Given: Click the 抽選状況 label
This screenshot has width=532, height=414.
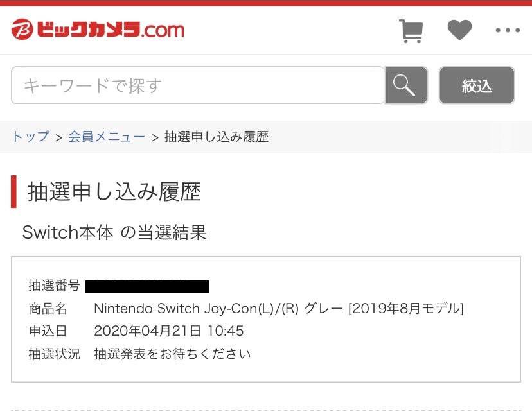Looking at the screenshot, I should click(x=54, y=354).
